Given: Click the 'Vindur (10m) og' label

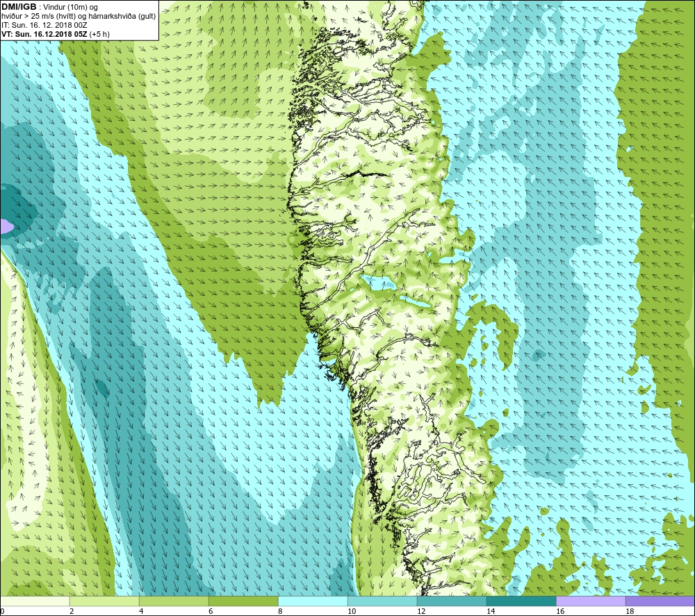Looking at the screenshot, I should point(70,8).
